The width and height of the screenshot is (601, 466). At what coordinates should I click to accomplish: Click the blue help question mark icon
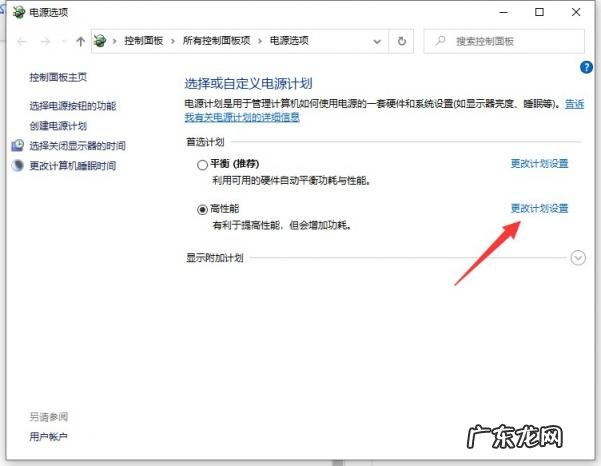(586, 67)
